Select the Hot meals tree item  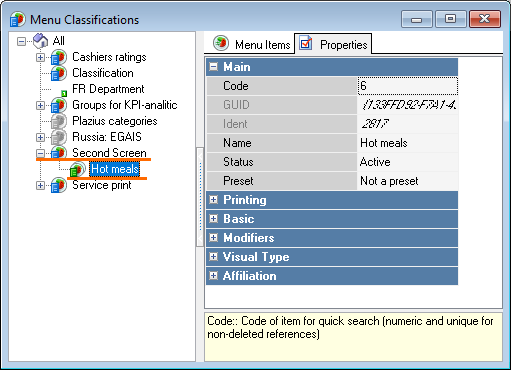pos(115,169)
